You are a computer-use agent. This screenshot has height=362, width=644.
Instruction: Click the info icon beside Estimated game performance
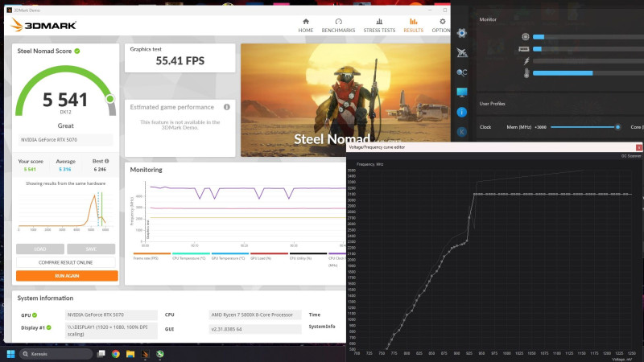click(227, 107)
